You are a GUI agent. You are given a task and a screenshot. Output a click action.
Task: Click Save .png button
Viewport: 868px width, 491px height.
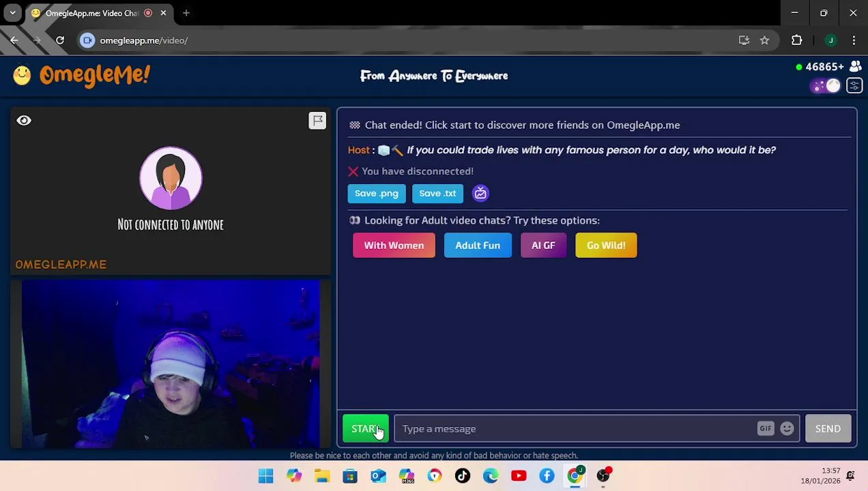pyautogui.click(x=377, y=194)
